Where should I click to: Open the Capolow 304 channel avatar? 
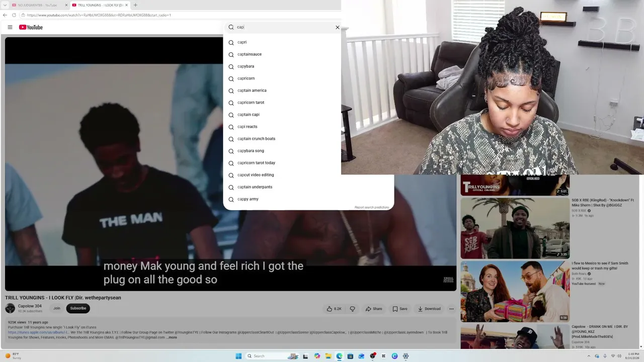(10, 308)
